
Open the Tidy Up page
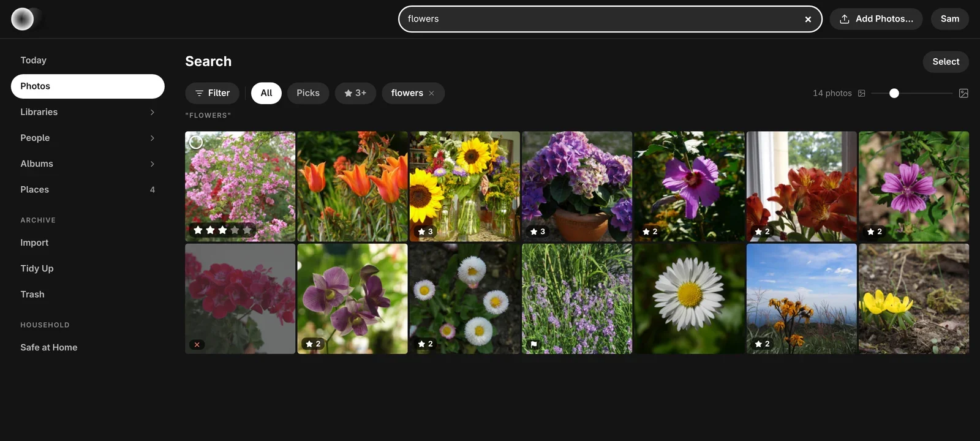[88, 268]
